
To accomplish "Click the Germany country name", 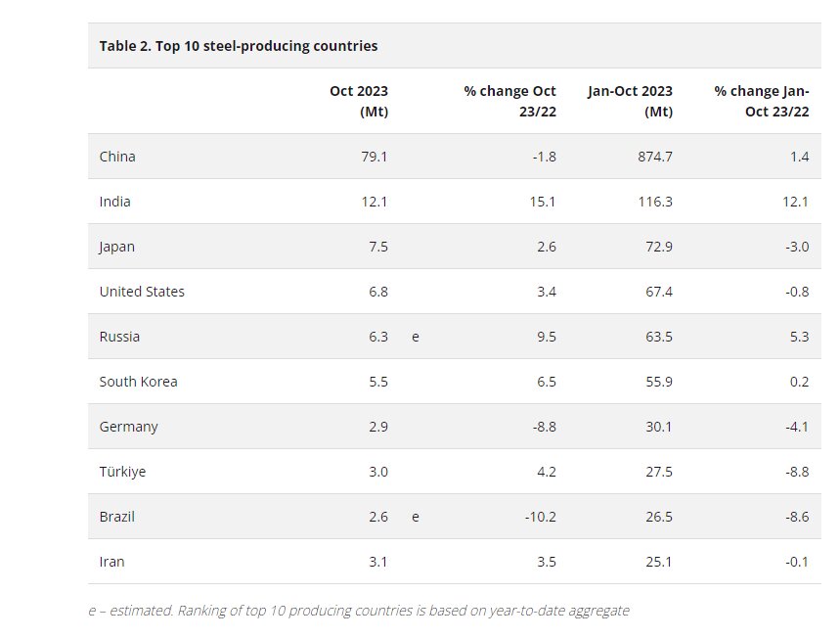I will point(128,427).
